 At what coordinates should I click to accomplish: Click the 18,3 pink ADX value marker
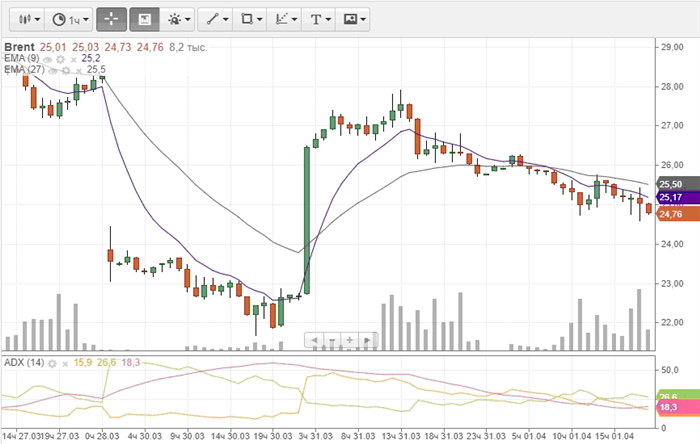click(676, 407)
